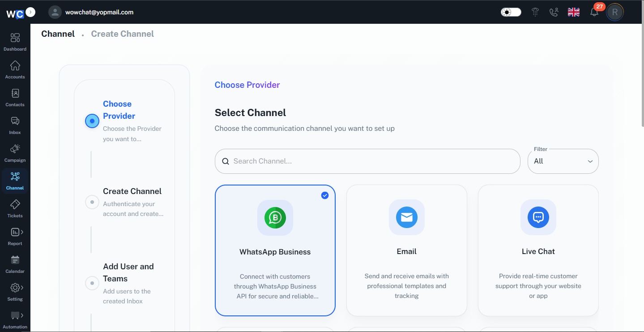Open Accounts in the sidebar
The image size is (644, 332).
pos(15,70)
